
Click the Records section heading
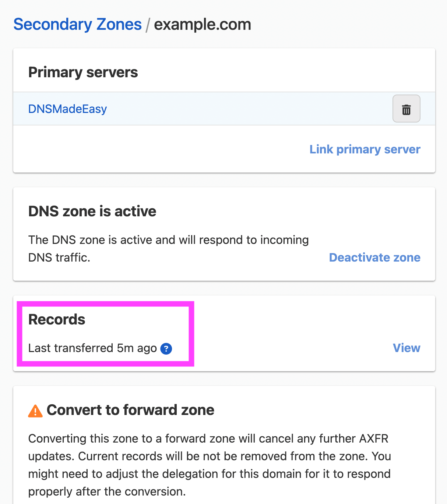(x=56, y=319)
